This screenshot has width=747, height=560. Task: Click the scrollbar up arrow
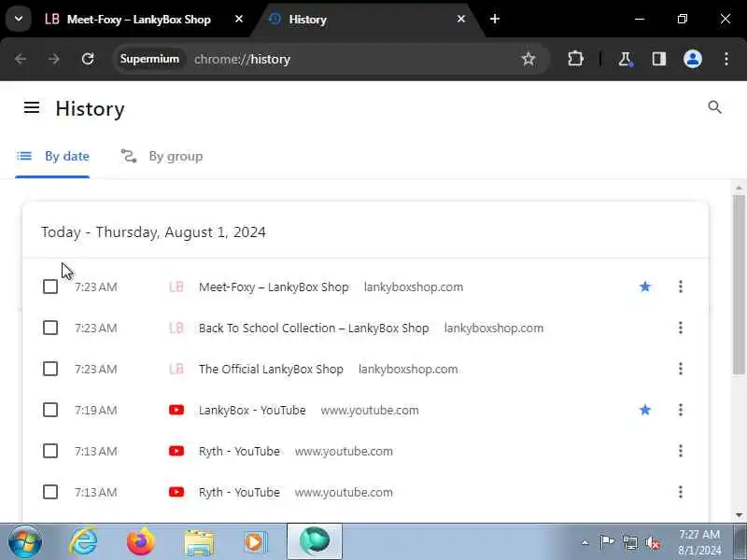(739, 189)
